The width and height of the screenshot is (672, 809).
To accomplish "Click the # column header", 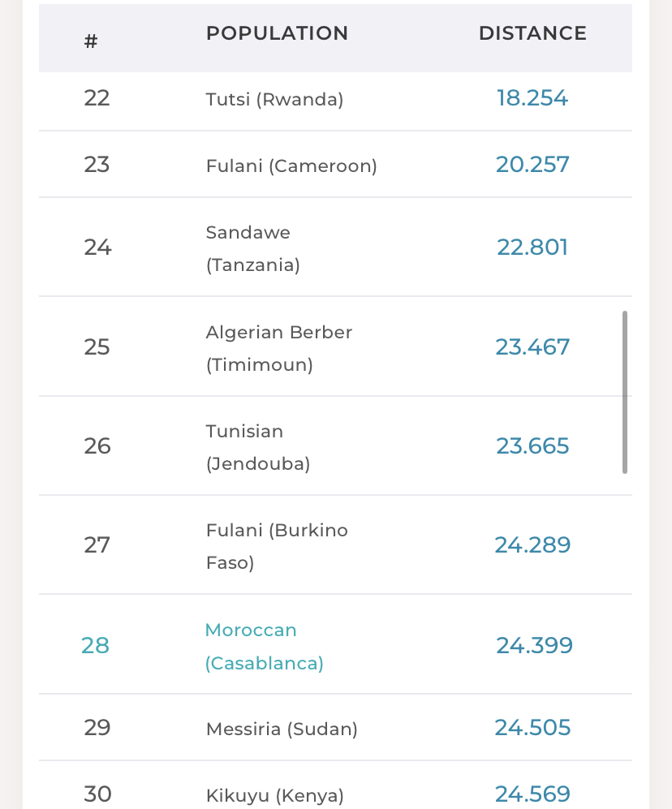I will [91, 41].
